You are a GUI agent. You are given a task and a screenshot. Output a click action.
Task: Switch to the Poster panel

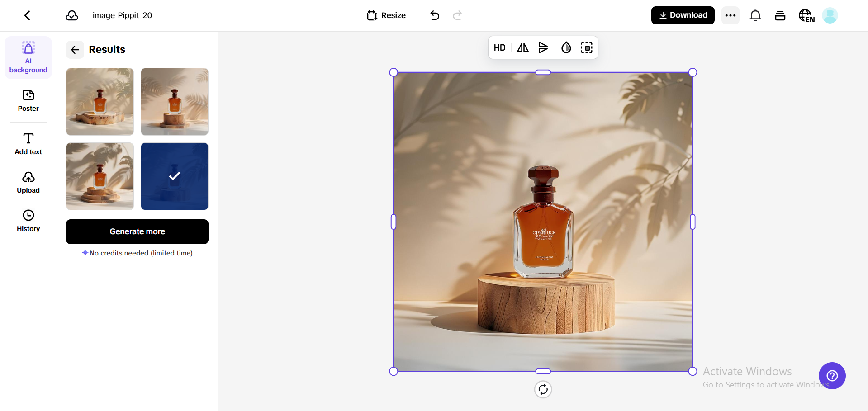pos(28,100)
